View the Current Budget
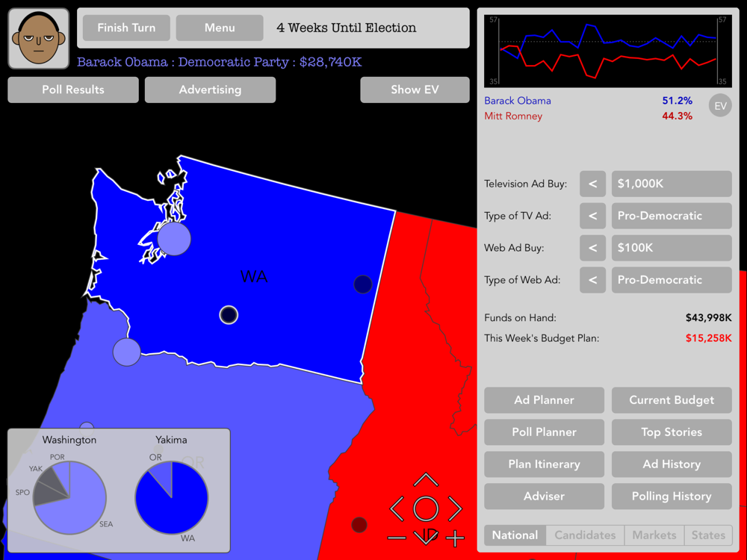This screenshot has width=747, height=560. [x=672, y=400]
